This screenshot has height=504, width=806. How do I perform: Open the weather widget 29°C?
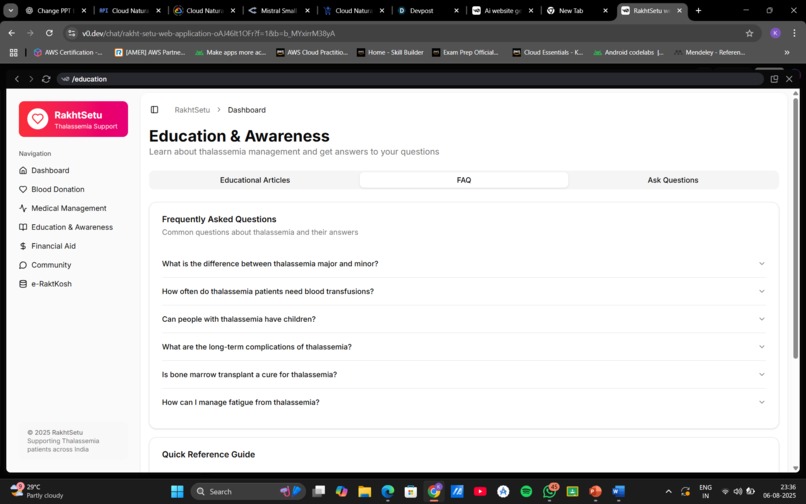click(x=37, y=491)
